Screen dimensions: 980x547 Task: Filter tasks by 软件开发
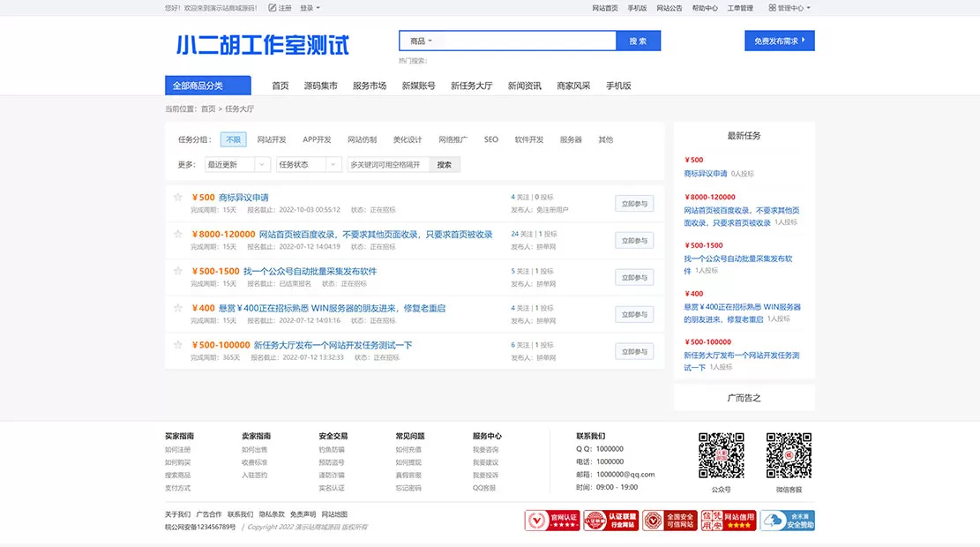click(x=528, y=139)
